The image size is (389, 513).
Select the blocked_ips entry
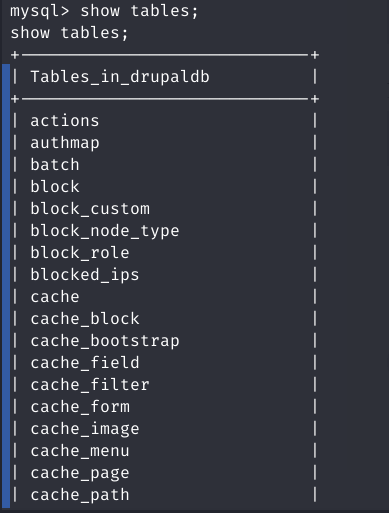tap(85, 275)
